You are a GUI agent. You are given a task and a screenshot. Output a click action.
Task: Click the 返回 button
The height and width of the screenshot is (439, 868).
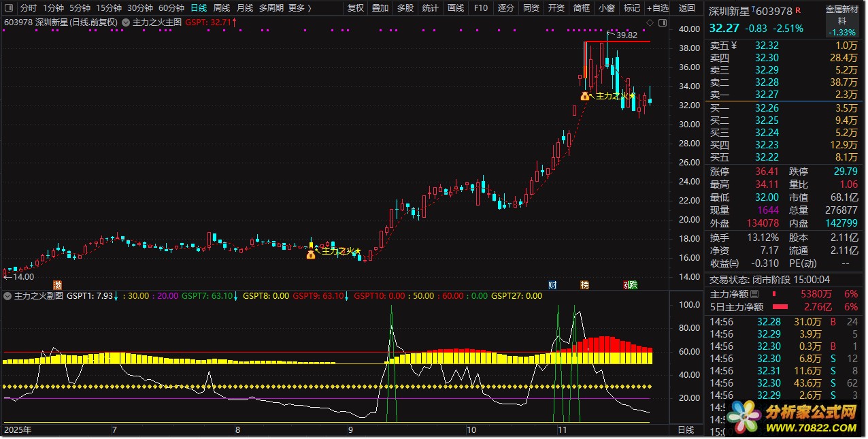pos(687,8)
